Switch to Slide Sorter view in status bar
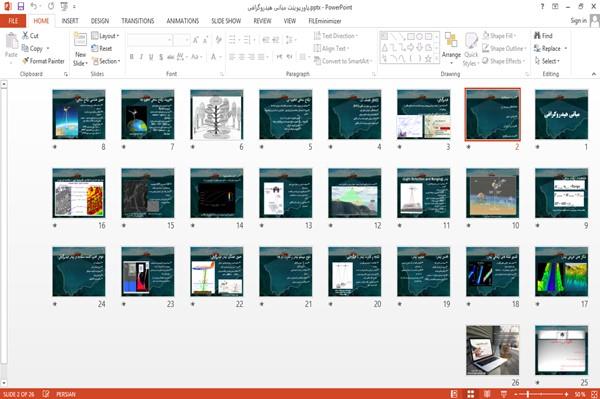This screenshot has height=399, width=600. coord(471,394)
